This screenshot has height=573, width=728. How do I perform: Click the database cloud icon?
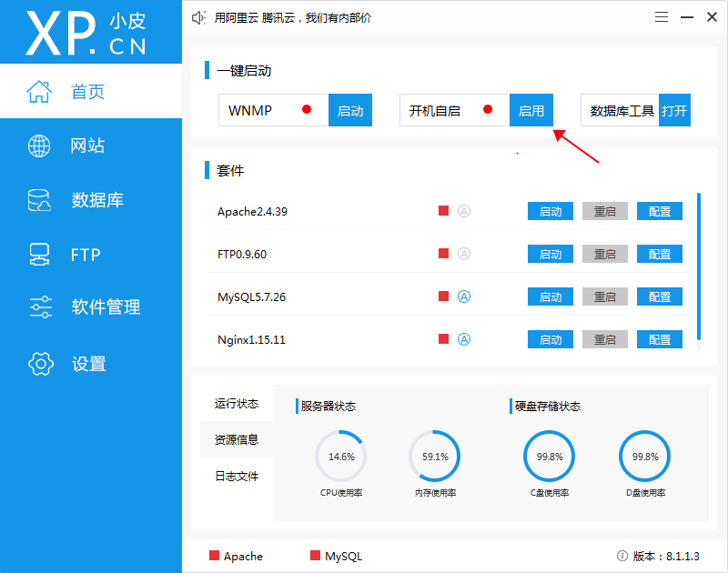tap(39, 200)
